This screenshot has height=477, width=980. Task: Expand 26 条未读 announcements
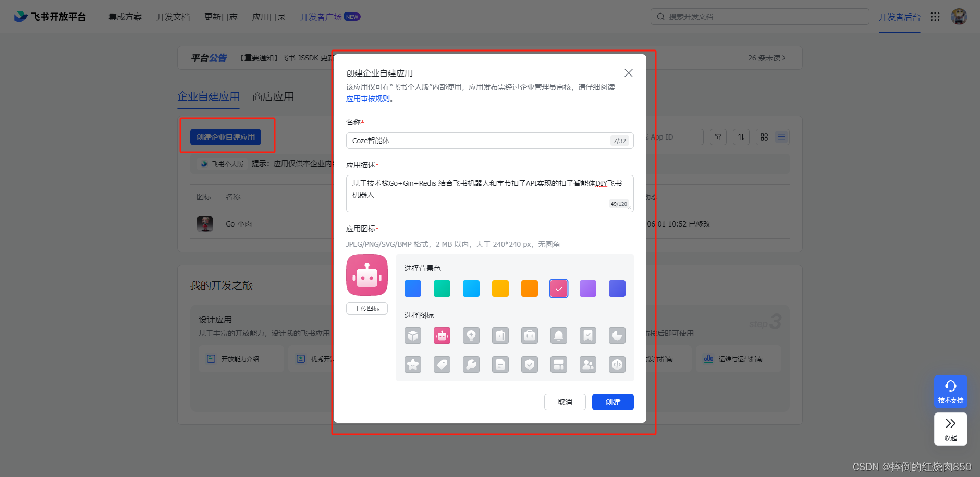[x=767, y=58]
